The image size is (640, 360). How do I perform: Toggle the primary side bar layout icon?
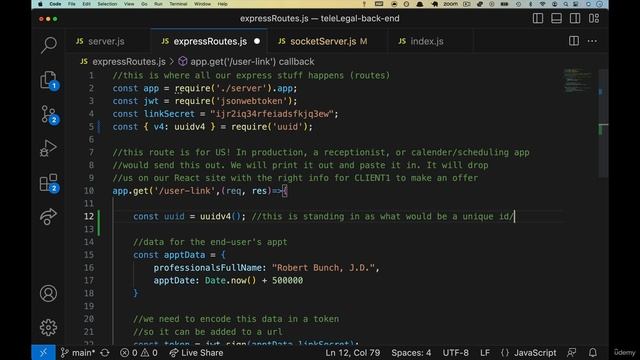coord(538,18)
